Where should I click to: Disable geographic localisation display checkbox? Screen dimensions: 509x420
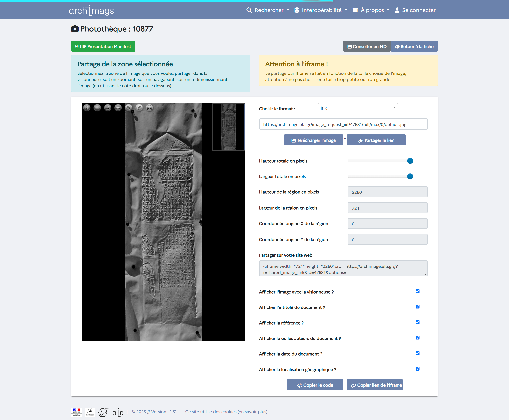[x=417, y=369]
